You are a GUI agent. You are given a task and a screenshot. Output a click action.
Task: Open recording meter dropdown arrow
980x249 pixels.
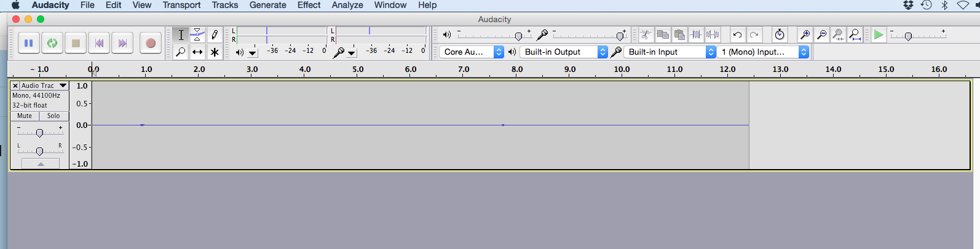pos(352,53)
